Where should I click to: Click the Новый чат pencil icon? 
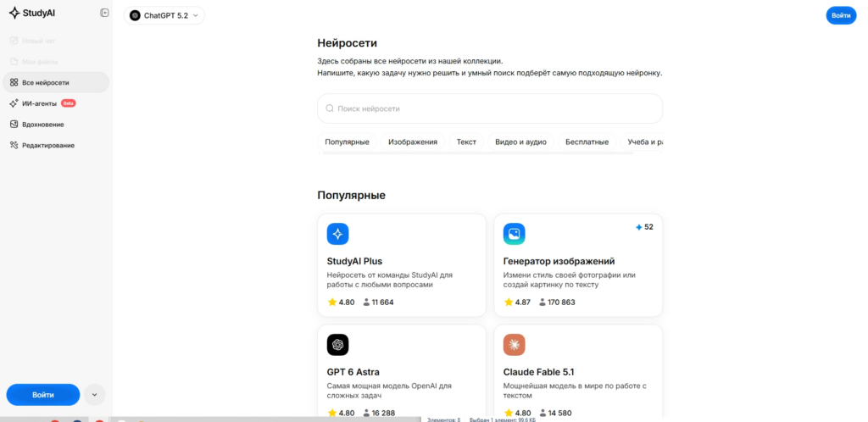14,41
